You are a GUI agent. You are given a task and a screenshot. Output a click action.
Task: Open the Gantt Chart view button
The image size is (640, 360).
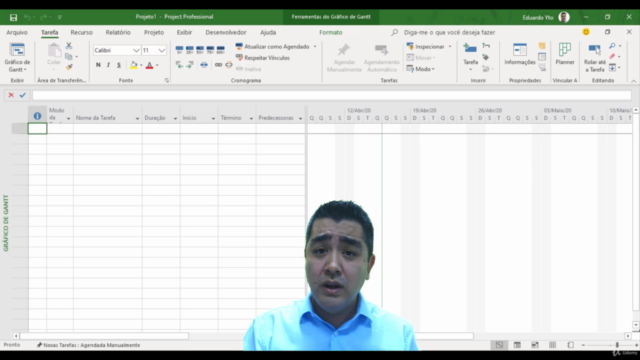pyautogui.click(x=17, y=57)
